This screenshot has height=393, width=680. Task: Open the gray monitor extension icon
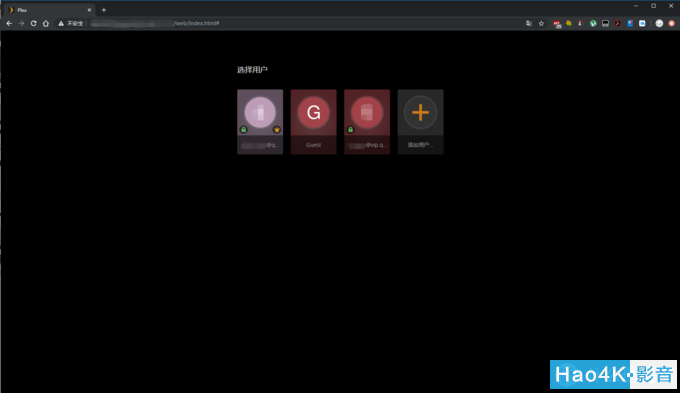pos(605,23)
